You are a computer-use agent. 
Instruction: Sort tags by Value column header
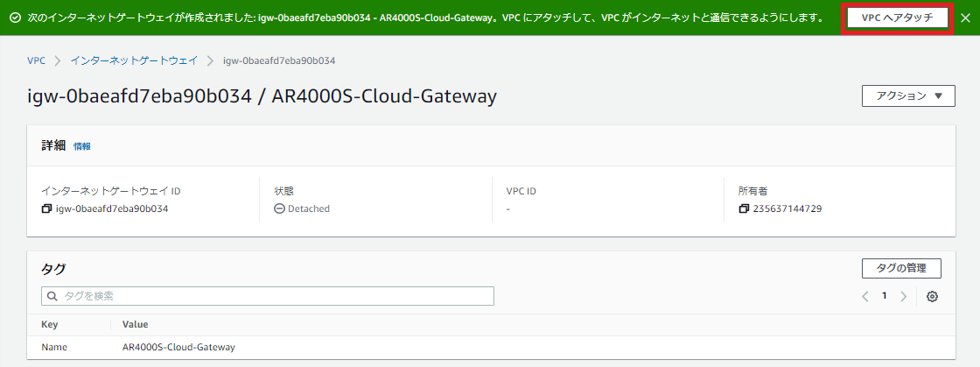point(135,324)
